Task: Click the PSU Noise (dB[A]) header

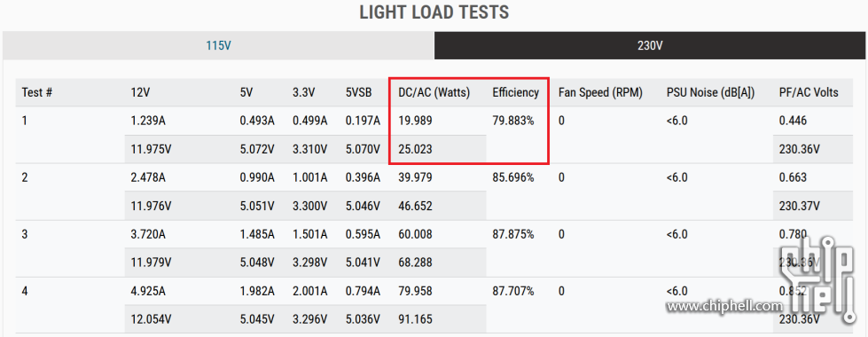Action: [710, 92]
